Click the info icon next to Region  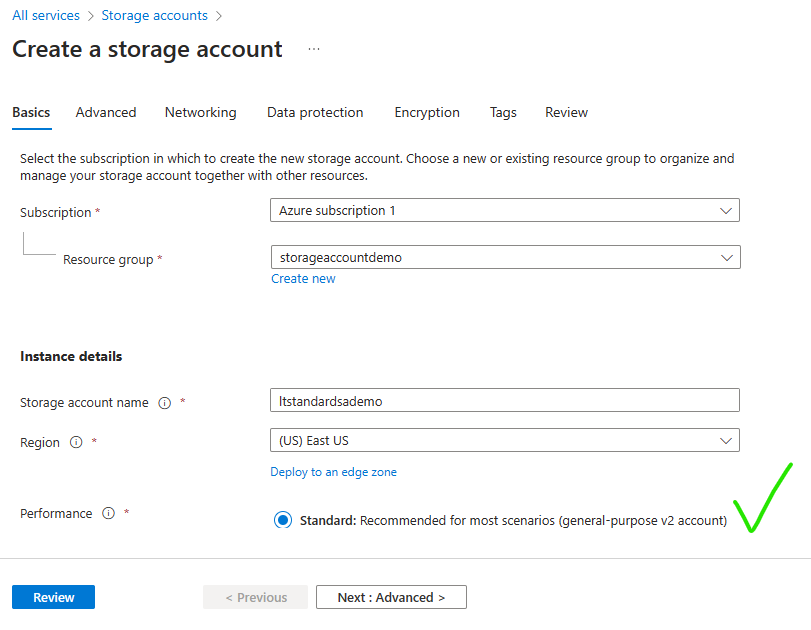tap(76, 442)
